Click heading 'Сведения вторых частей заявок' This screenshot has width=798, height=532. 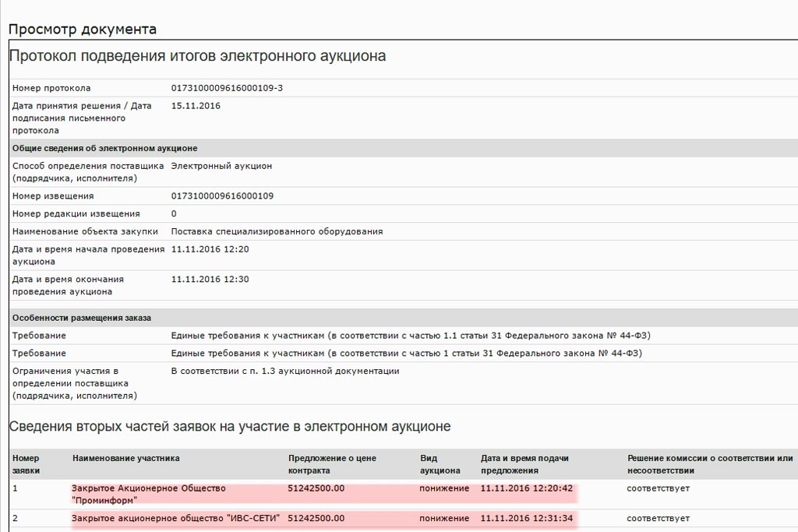click(x=230, y=426)
